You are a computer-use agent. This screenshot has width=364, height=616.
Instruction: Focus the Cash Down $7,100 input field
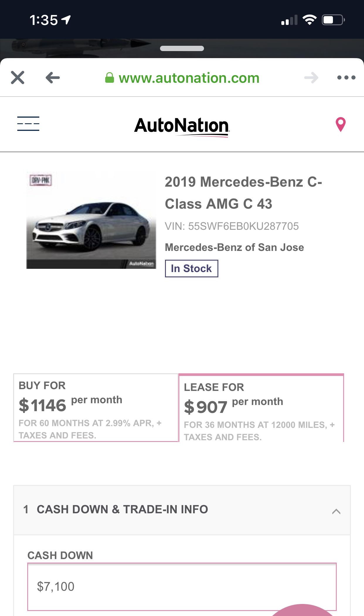click(x=182, y=587)
